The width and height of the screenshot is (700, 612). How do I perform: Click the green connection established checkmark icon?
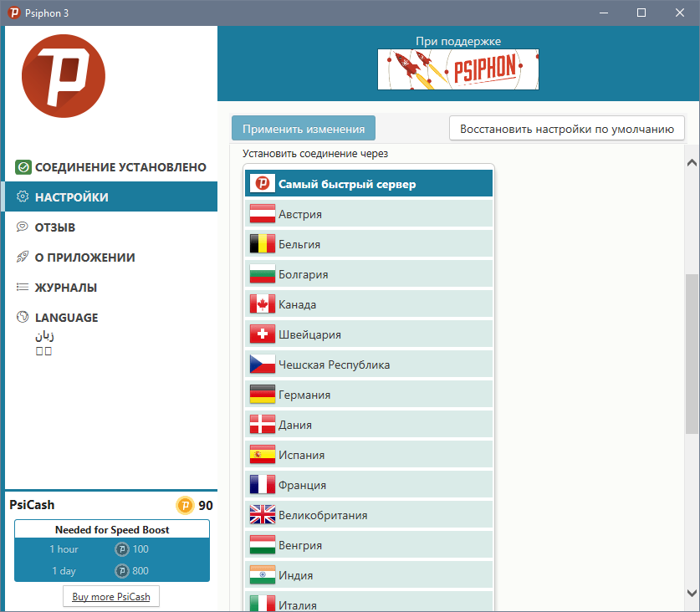pos(23,167)
